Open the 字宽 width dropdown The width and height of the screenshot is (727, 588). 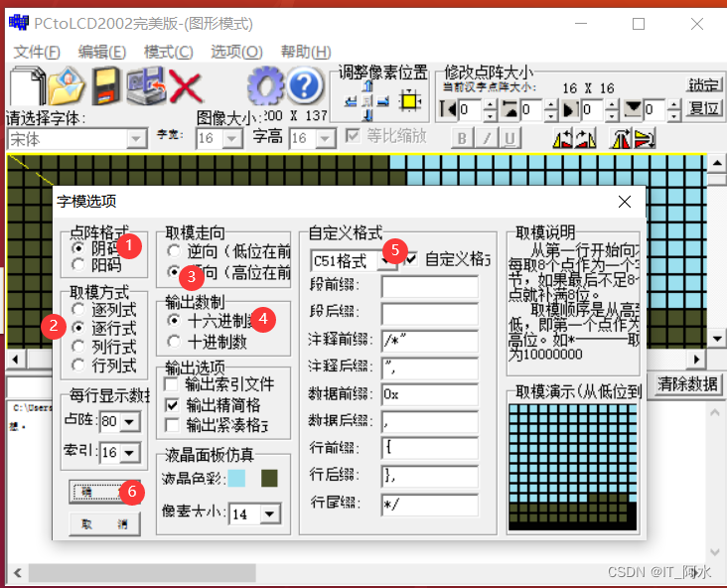(x=231, y=139)
